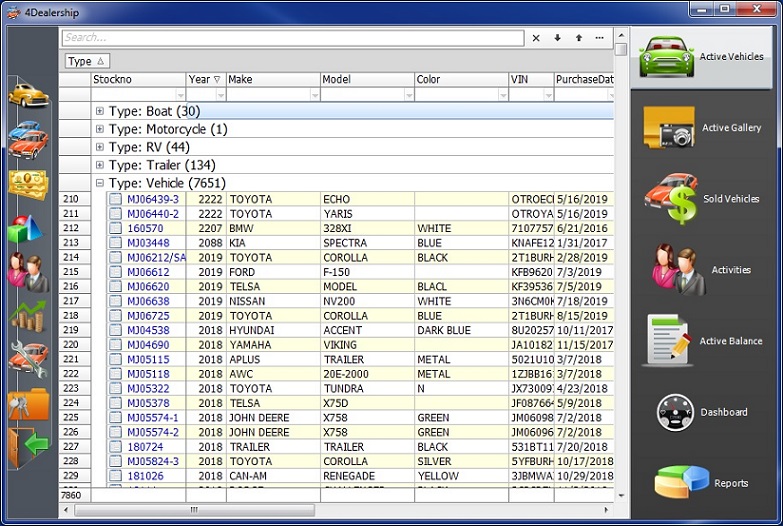Click the yellow classic car sidebar icon

28,96
